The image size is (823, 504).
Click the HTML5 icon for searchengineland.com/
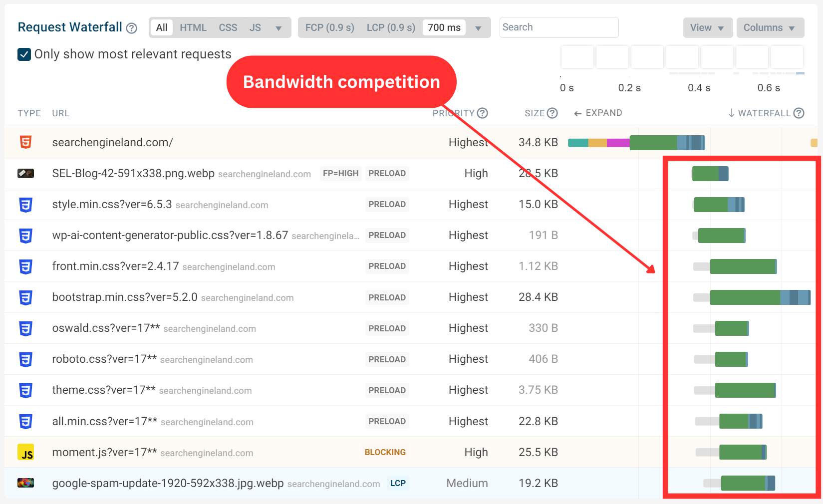pyautogui.click(x=25, y=142)
